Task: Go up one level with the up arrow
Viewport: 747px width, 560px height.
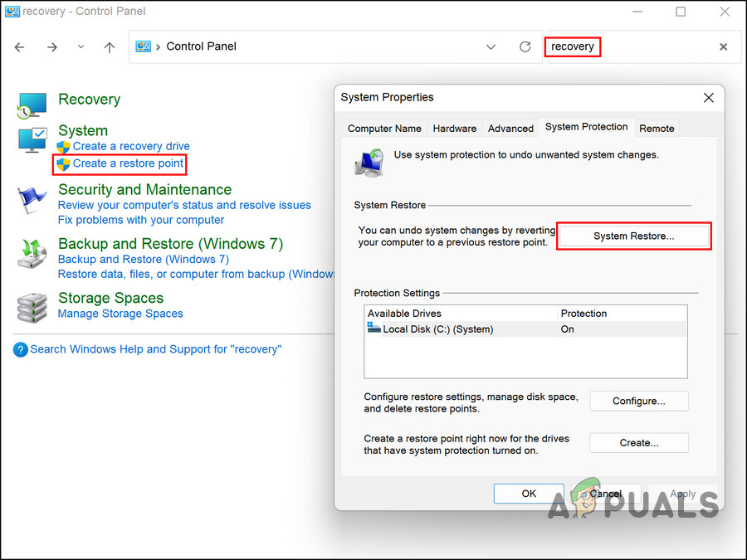Action: (110, 46)
